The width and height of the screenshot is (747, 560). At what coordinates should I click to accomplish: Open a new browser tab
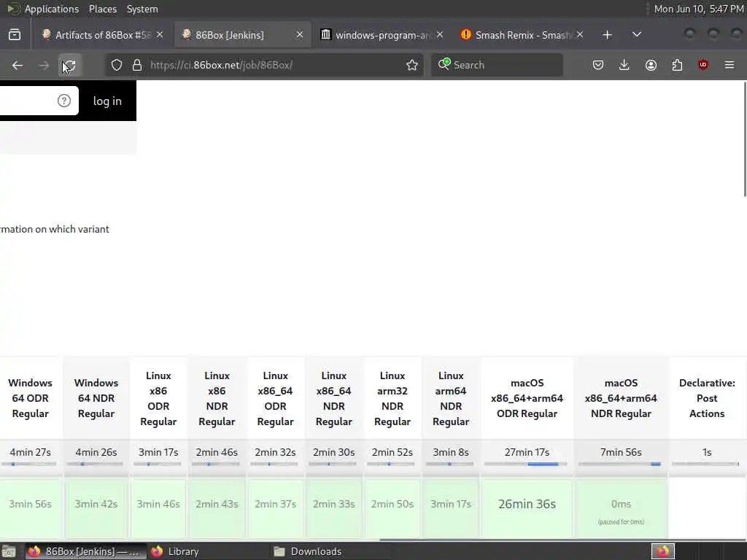point(607,35)
